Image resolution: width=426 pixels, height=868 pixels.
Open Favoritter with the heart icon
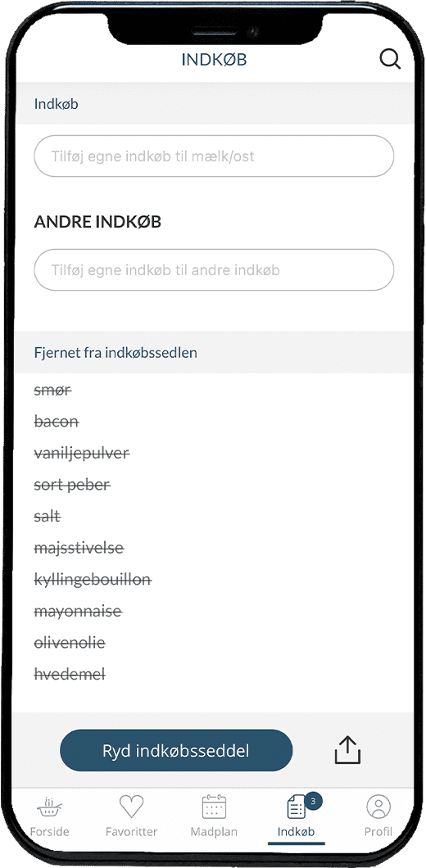pos(131,807)
